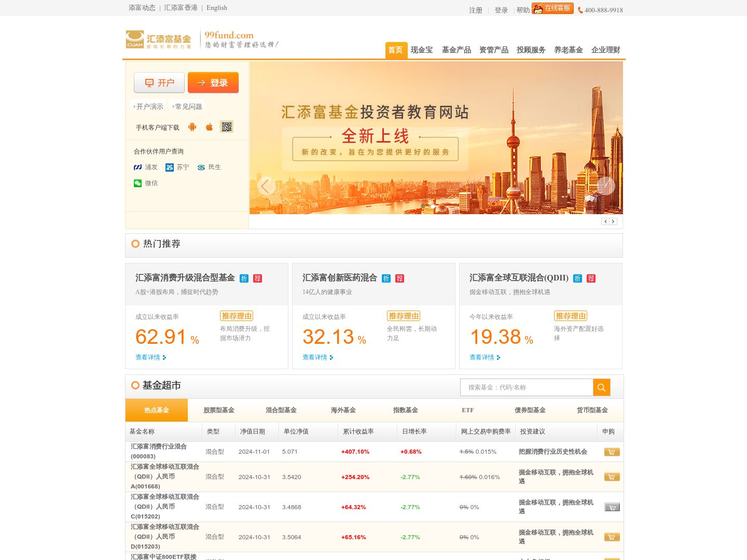Open the 民生 partner icon link

point(201,167)
